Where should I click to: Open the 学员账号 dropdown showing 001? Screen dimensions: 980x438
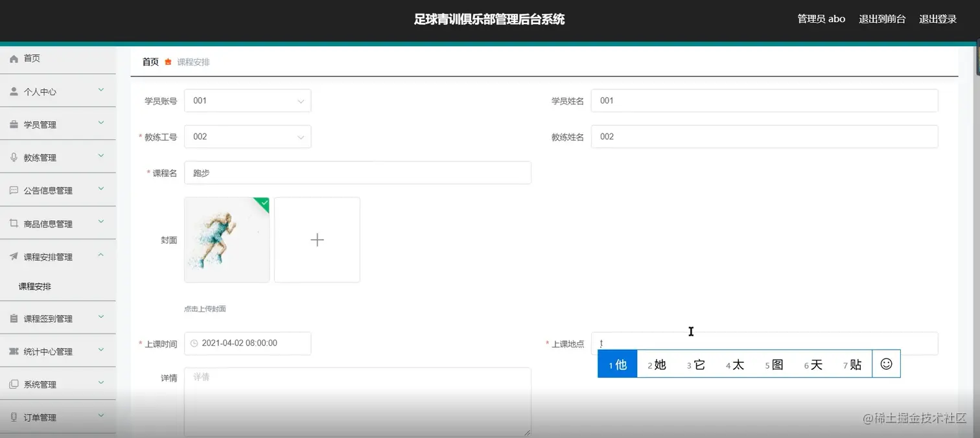248,100
